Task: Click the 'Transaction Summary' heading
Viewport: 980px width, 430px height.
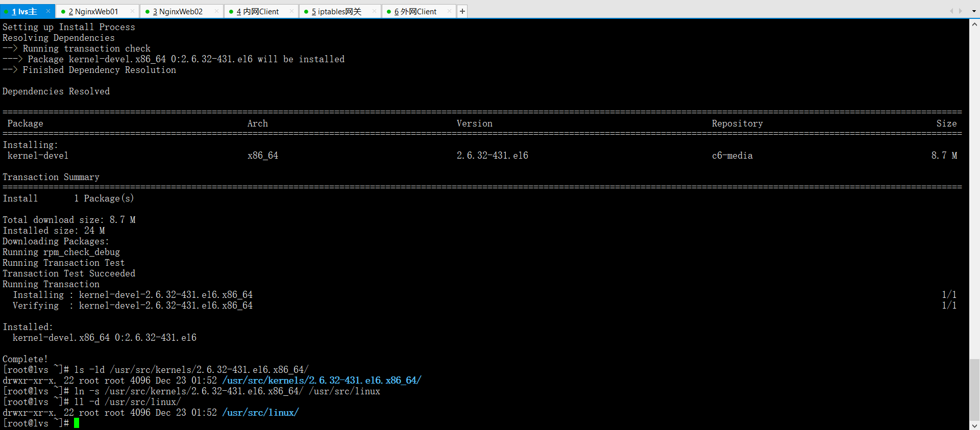Action: point(51,176)
